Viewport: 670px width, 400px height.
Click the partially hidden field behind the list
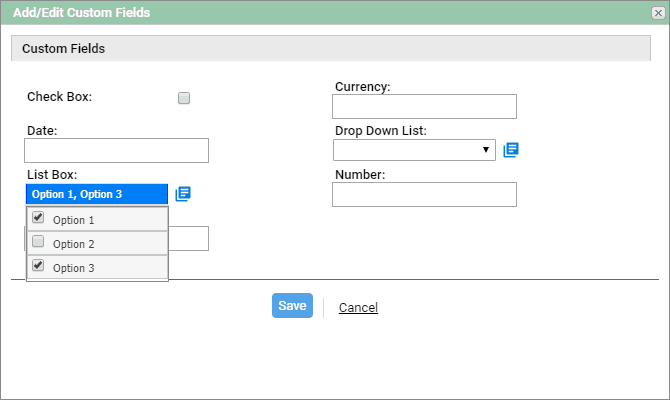pyautogui.click(x=188, y=238)
